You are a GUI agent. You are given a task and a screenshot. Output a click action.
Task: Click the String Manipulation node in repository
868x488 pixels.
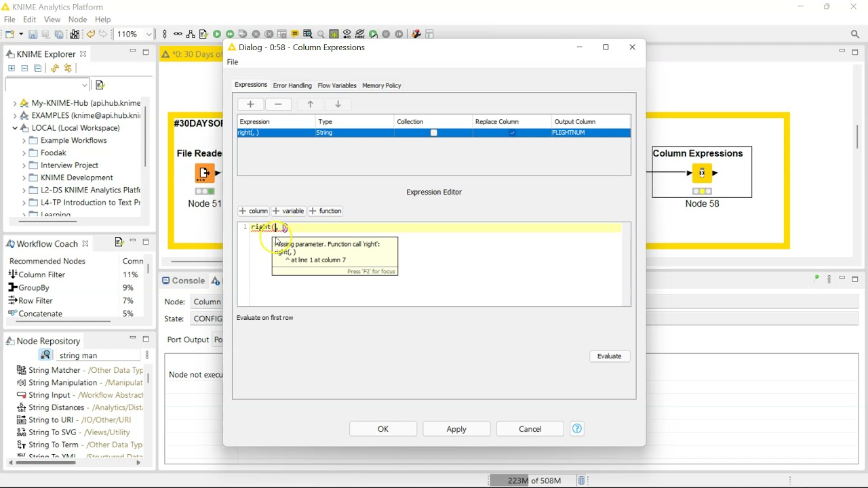click(79, 382)
